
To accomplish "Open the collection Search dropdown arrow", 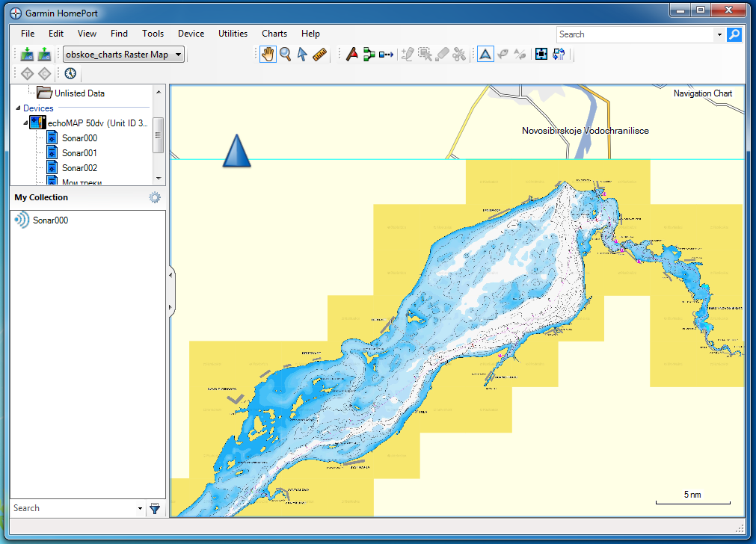I will tap(140, 508).
